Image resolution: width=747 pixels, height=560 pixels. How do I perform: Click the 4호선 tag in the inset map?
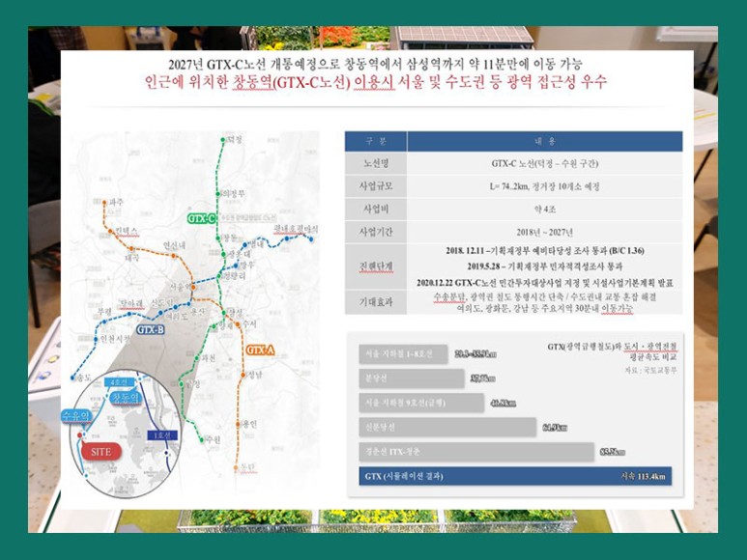coord(118,382)
